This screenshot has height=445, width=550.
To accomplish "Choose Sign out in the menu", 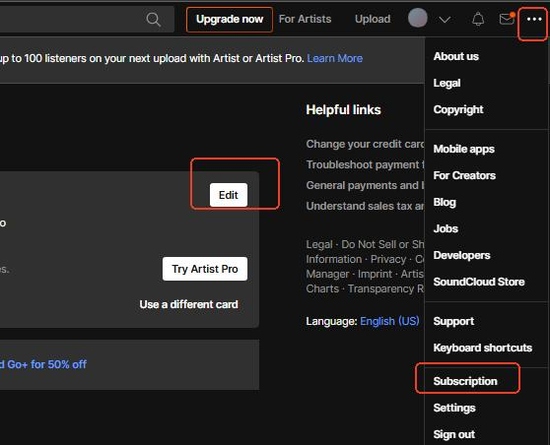I will 454,434.
